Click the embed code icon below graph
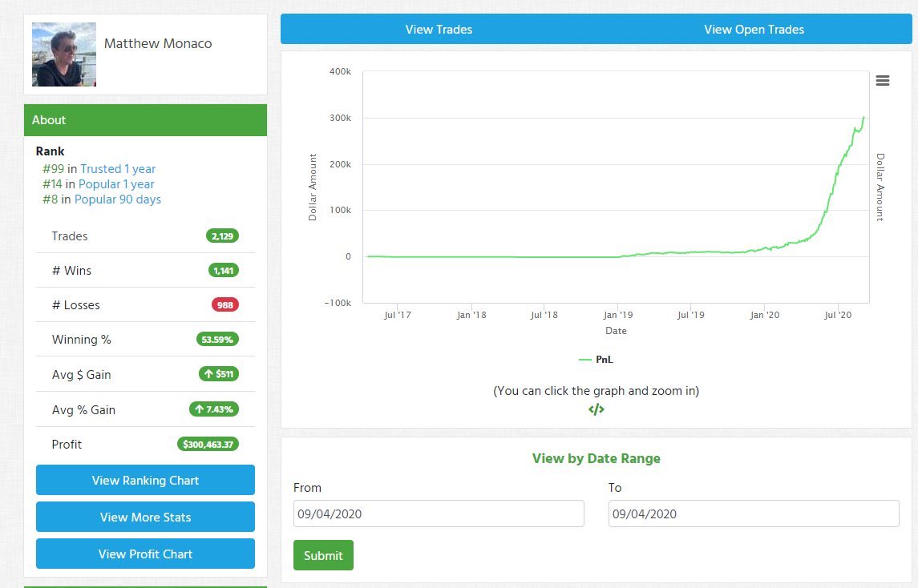Viewport: 918px width, 588px height. [x=596, y=409]
